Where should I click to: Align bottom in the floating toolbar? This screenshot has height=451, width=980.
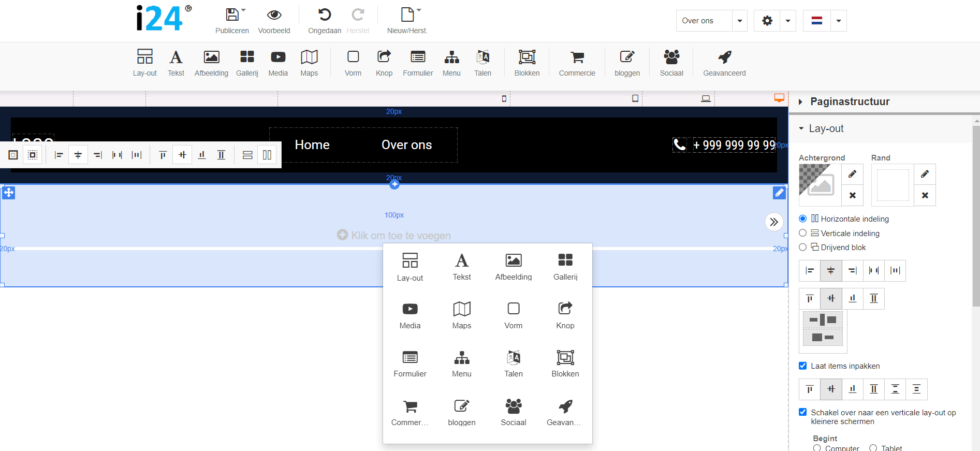point(202,155)
